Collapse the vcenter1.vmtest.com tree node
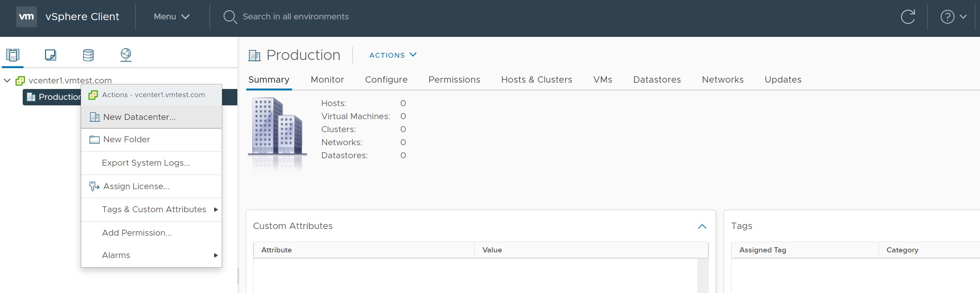 pos(7,80)
